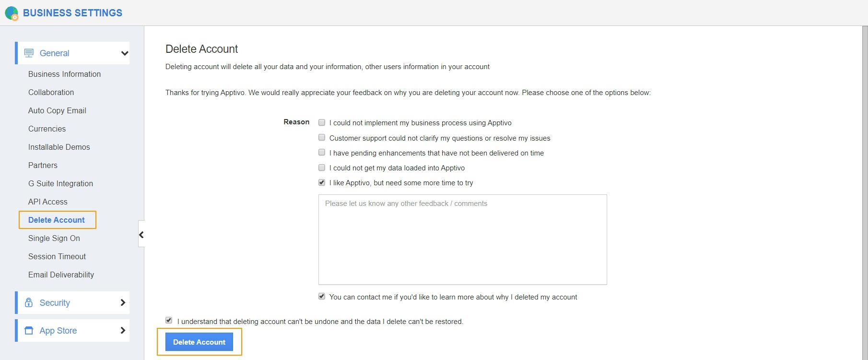
Task: Check 'Customer support could not clarify' option
Action: pos(322,137)
